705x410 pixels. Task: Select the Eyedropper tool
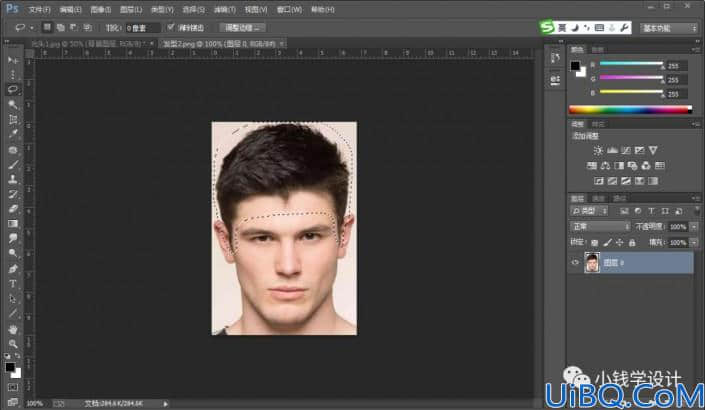[13, 134]
